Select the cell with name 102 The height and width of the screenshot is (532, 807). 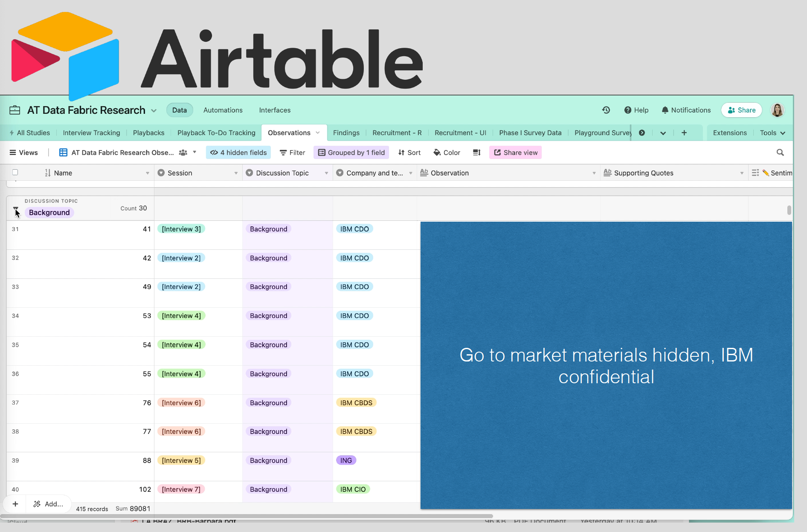(80, 492)
